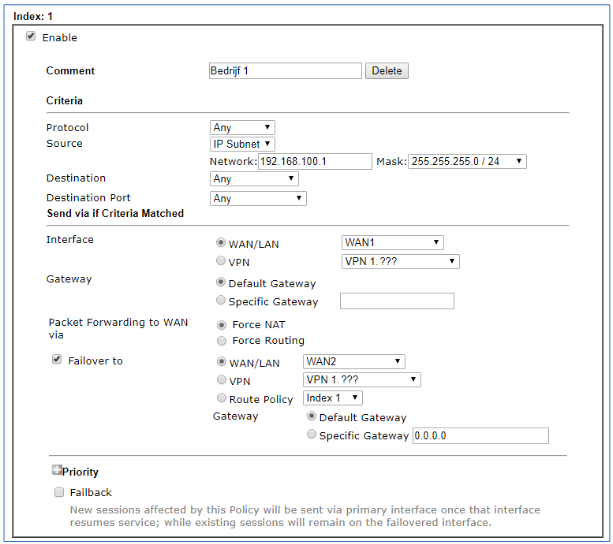Toggle the Failback checkbox
Screen dimensions: 613x544
tap(59, 492)
